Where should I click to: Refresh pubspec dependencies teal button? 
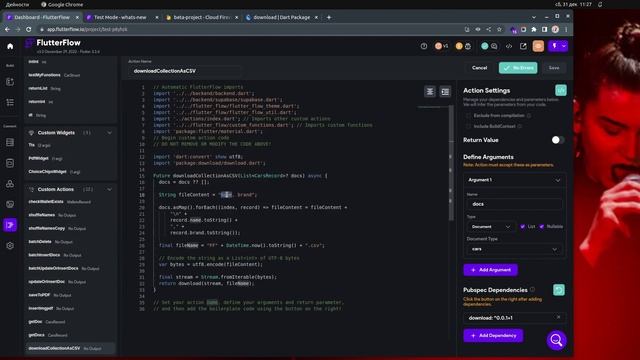click(559, 290)
